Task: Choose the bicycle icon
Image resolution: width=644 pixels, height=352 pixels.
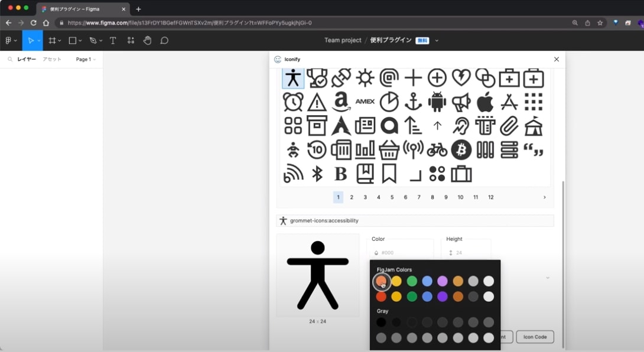Action: (x=437, y=150)
